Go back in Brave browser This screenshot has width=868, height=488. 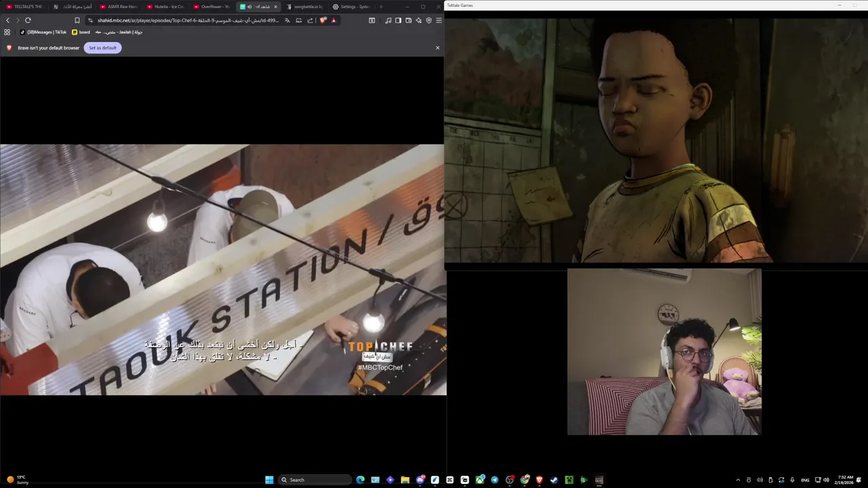click(x=7, y=20)
